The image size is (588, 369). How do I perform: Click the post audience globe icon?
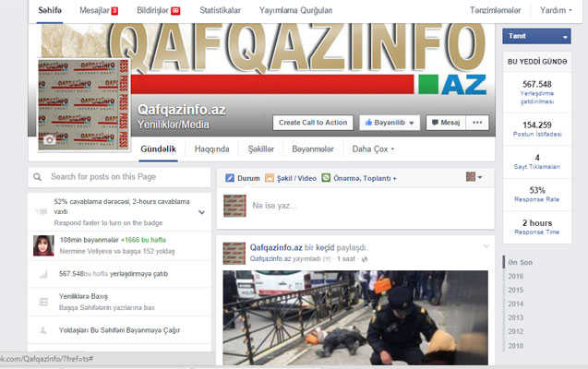coord(365,259)
